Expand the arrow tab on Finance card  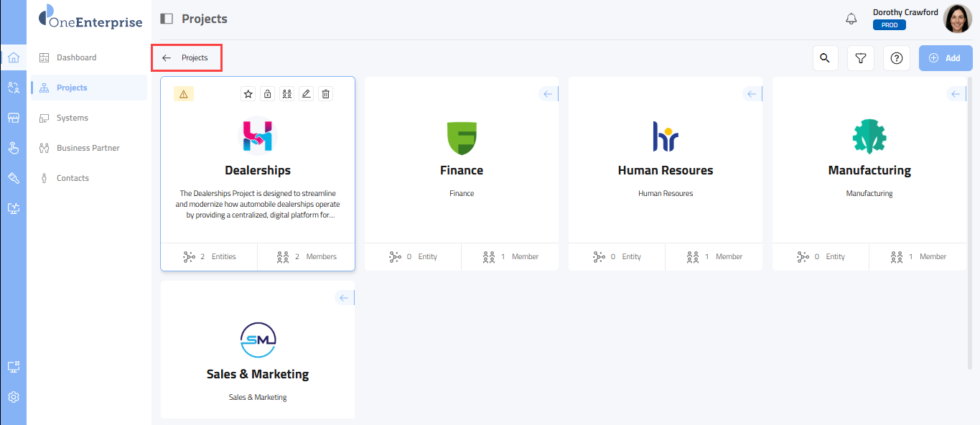pos(548,94)
